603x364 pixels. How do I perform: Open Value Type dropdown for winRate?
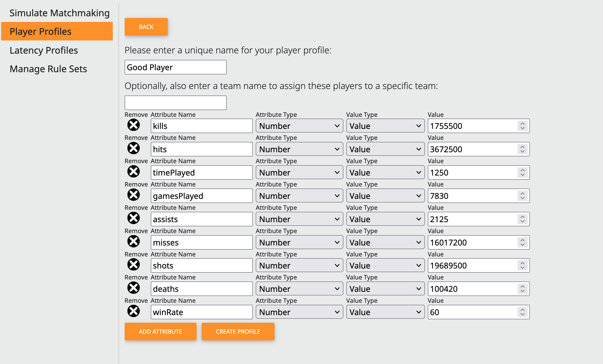pyautogui.click(x=385, y=312)
